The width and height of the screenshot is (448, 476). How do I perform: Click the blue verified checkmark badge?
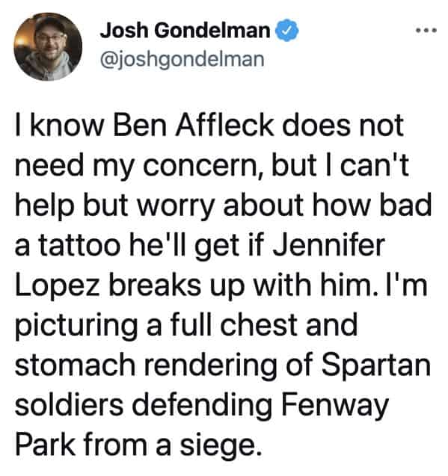(287, 31)
